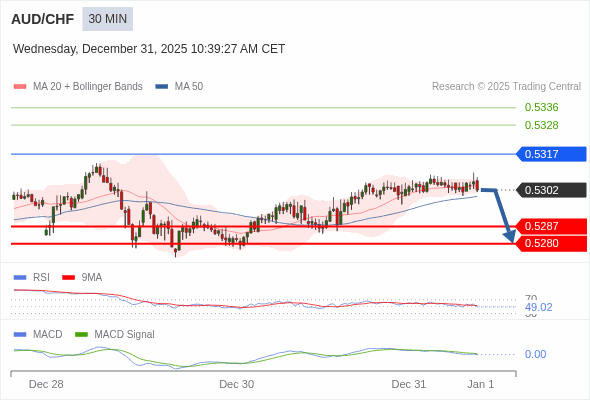Click the red 9MA legend swatch

68,278
